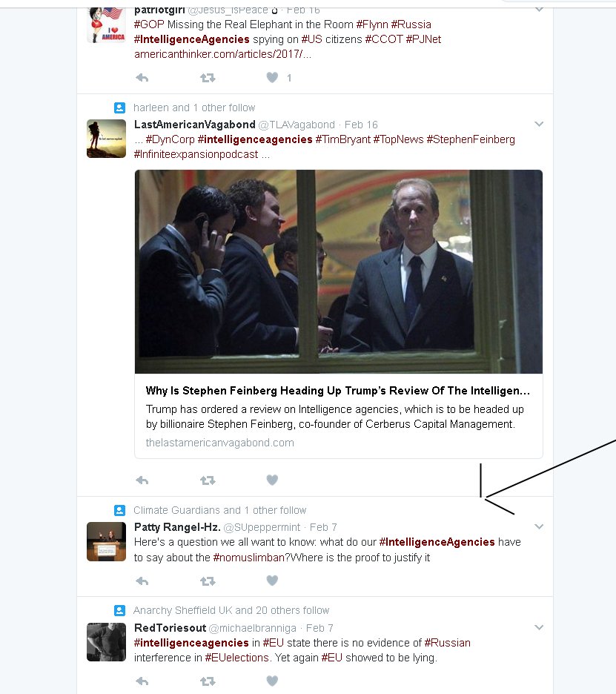This screenshot has width=616, height=694.
Task: Click the #nomuslimban hashtag
Action: point(248,558)
